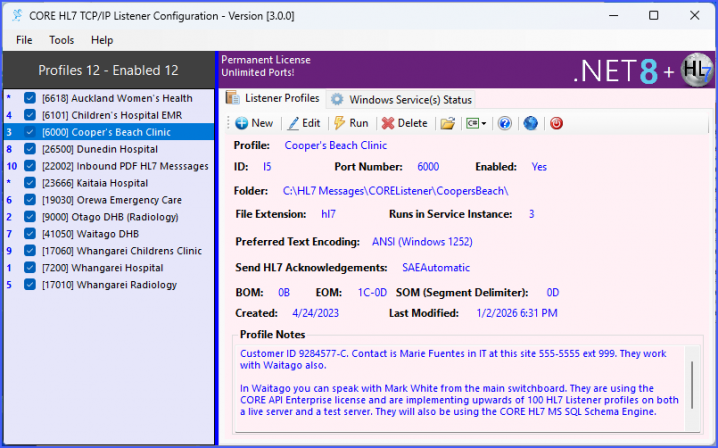Open the Tools menu
The height and width of the screenshot is (448, 718).
pyautogui.click(x=62, y=40)
